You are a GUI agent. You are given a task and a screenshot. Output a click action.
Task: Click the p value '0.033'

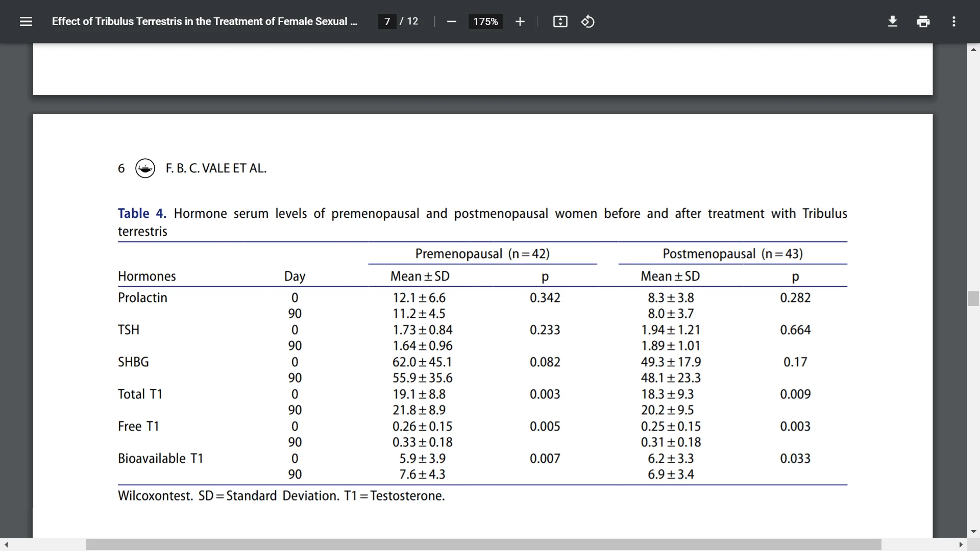pyautogui.click(x=795, y=458)
